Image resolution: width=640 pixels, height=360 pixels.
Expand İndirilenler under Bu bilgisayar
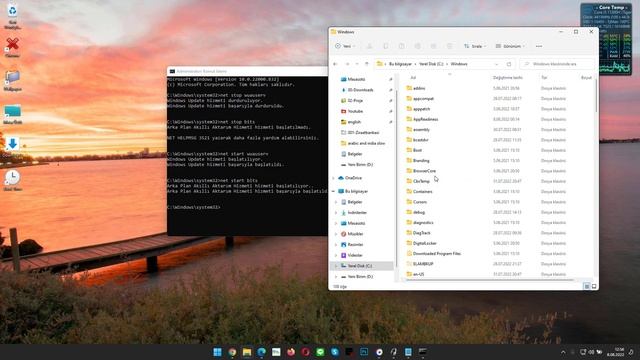pos(336,213)
